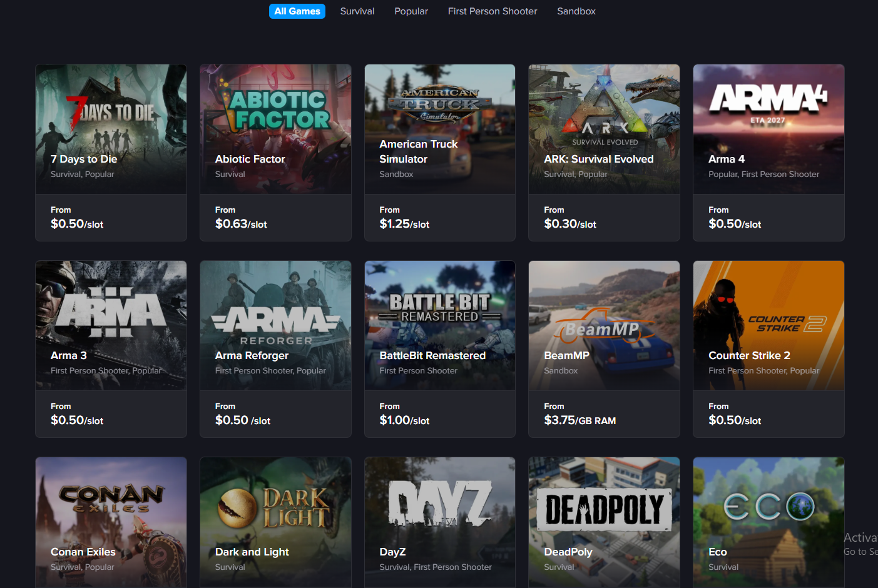Click the Arma 3 logo artwork
The image size is (878, 588).
(x=111, y=311)
